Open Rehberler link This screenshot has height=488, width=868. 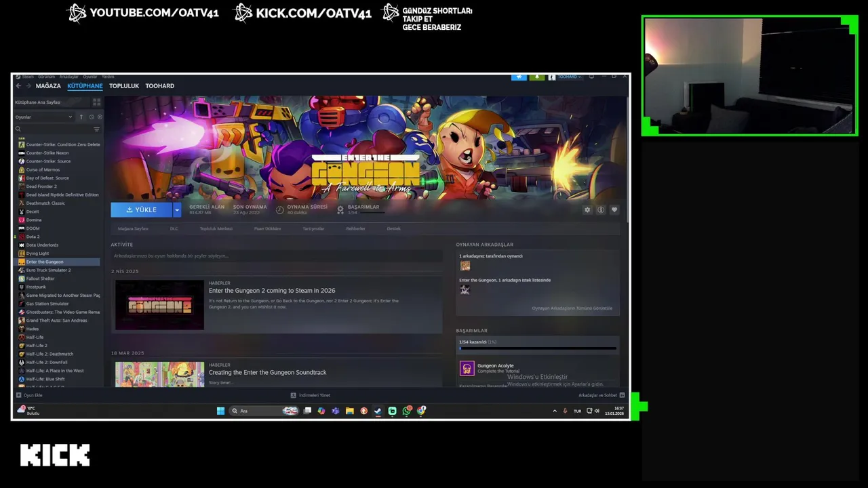point(355,228)
